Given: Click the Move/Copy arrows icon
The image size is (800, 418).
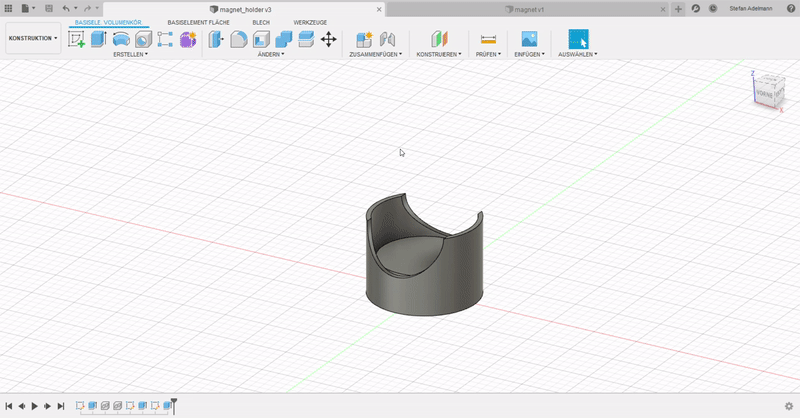Looking at the screenshot, I should click(x=328, y=40).
